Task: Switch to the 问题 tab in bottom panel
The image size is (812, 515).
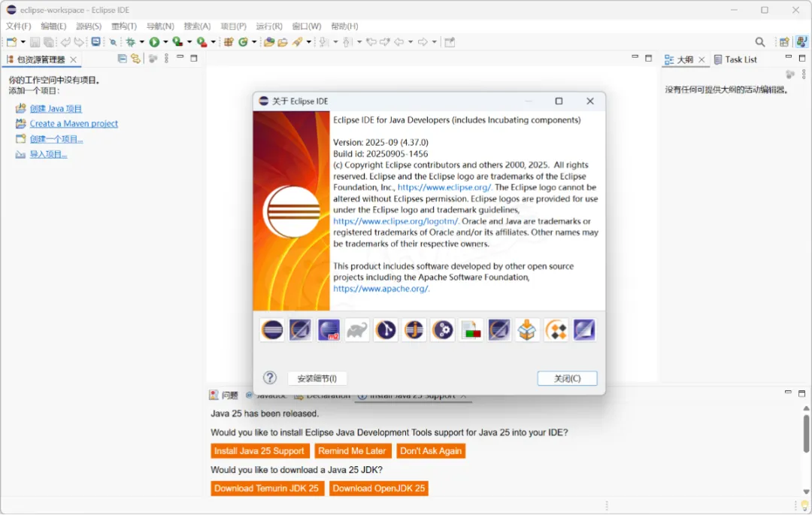Action: pyautogui.click(x=224, y=395)
